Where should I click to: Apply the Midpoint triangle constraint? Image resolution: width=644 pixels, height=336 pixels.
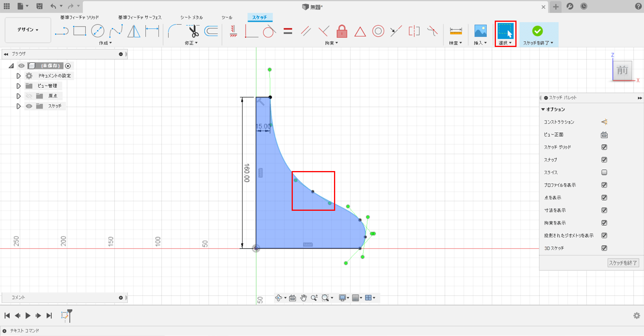(x=360, y=31)
